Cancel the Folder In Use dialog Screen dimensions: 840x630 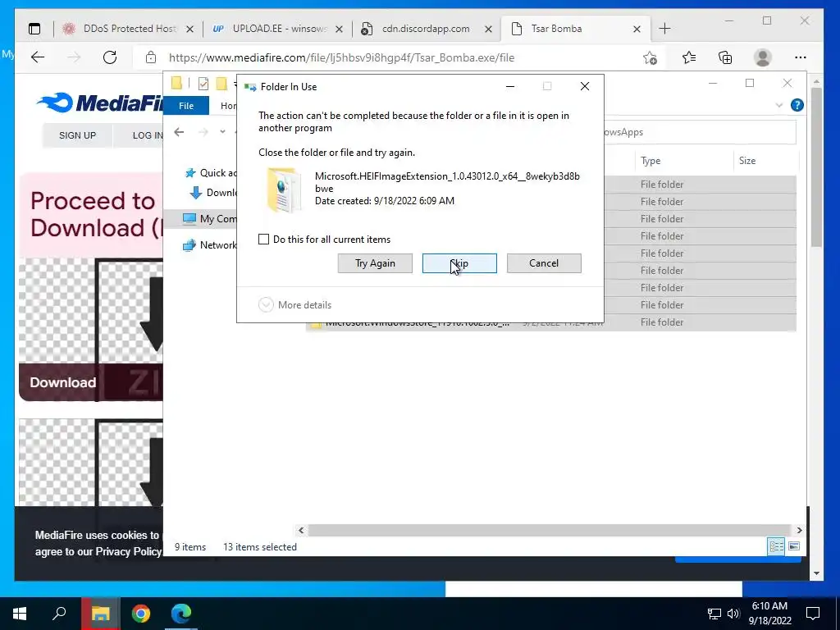(544, 263)
